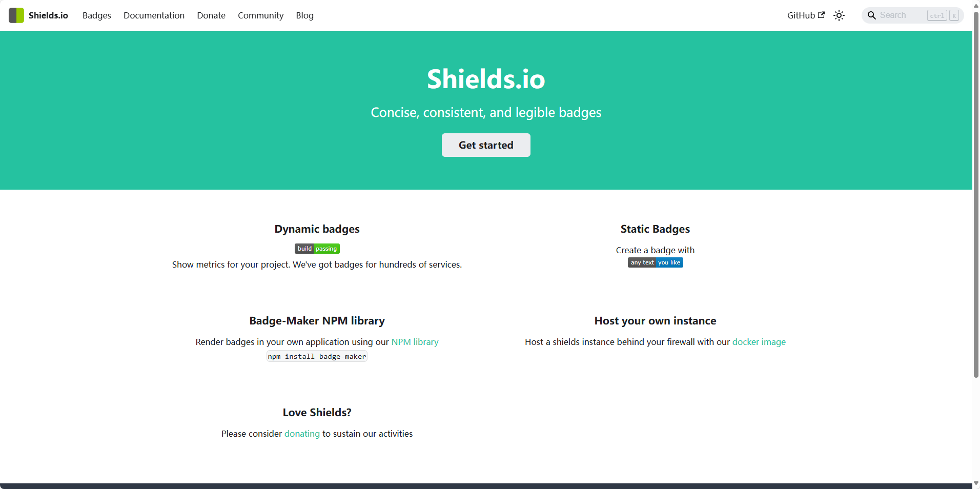Click the Love Shields? heading
The image size is (980, 489).
tap(317, 413)
